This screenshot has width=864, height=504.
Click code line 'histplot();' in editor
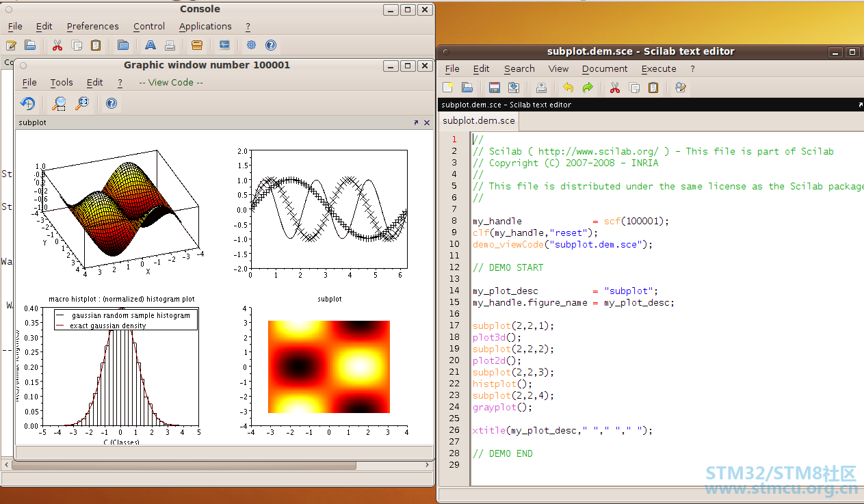(502, 384)
